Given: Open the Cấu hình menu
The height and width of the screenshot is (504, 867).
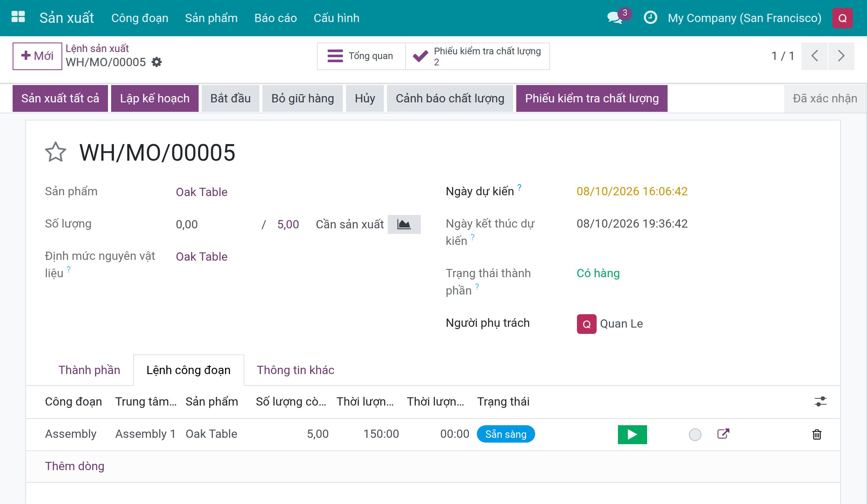Looking at the screenshot, I should [337, 18].
